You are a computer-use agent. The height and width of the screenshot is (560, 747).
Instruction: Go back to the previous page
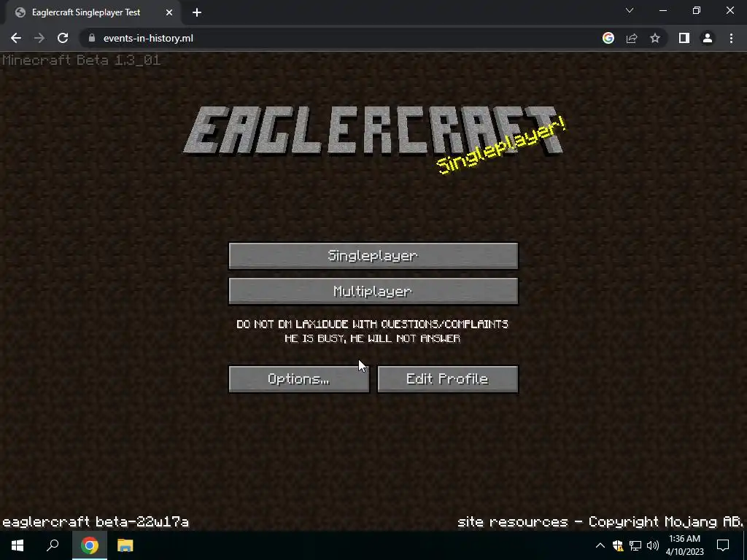(16, 38)
